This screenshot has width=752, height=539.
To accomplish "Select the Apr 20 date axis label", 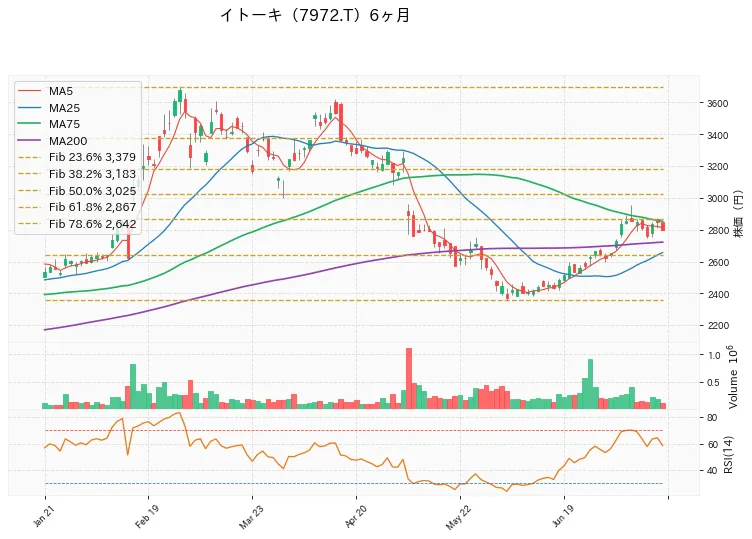I will pos(355,516).
